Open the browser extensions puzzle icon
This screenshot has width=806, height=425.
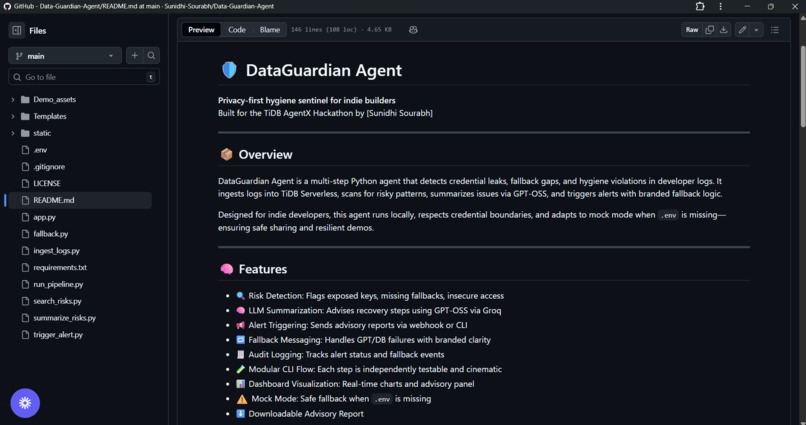pyautogui.click(x=700, y=6)
